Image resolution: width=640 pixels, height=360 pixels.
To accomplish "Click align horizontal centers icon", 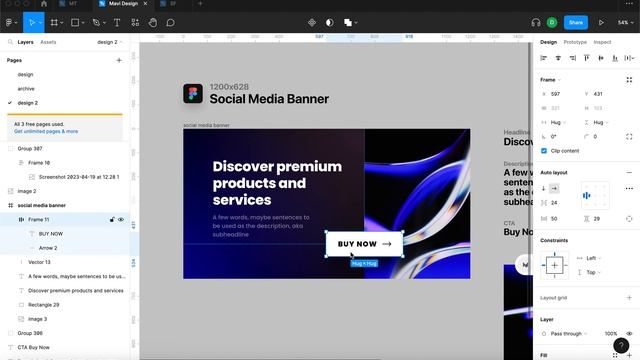I will point(558,58).
